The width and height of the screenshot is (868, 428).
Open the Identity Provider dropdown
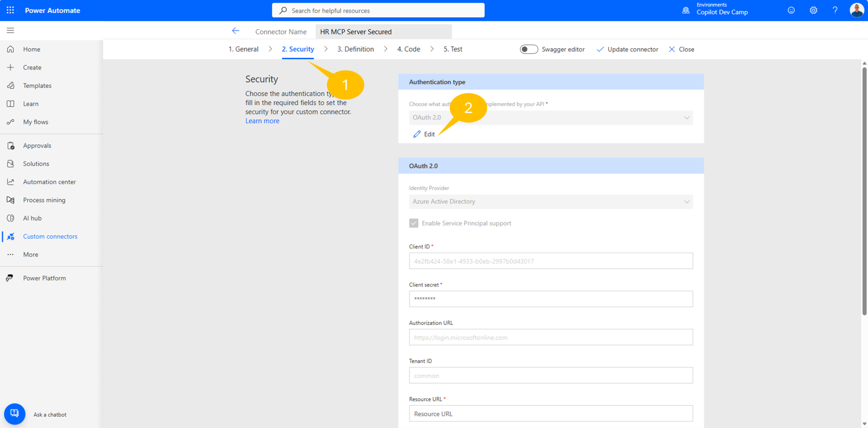(x=551, y=202)
